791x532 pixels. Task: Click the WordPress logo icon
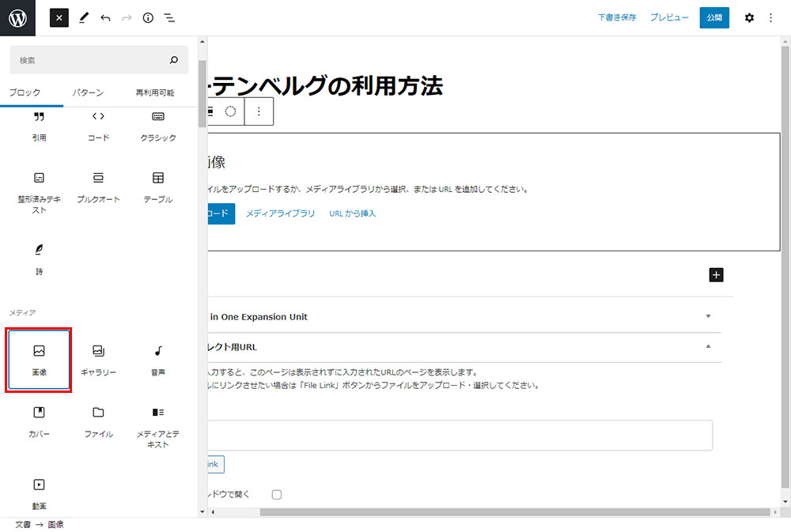click(x=17, y=17)
